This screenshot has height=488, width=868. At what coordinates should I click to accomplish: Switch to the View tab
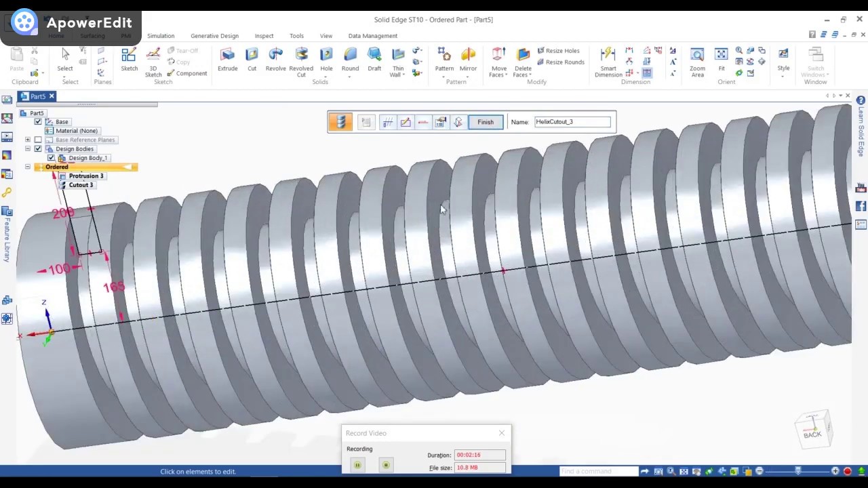(326, 36)
